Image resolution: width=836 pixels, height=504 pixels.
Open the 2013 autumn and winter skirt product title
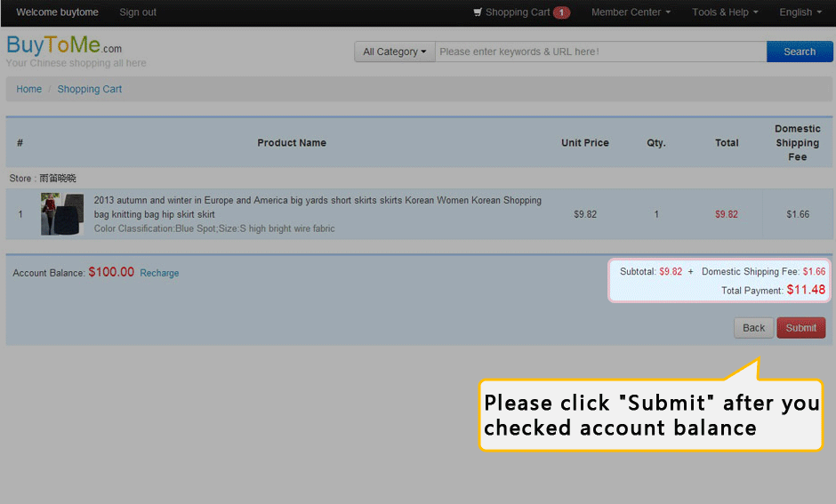318,207
